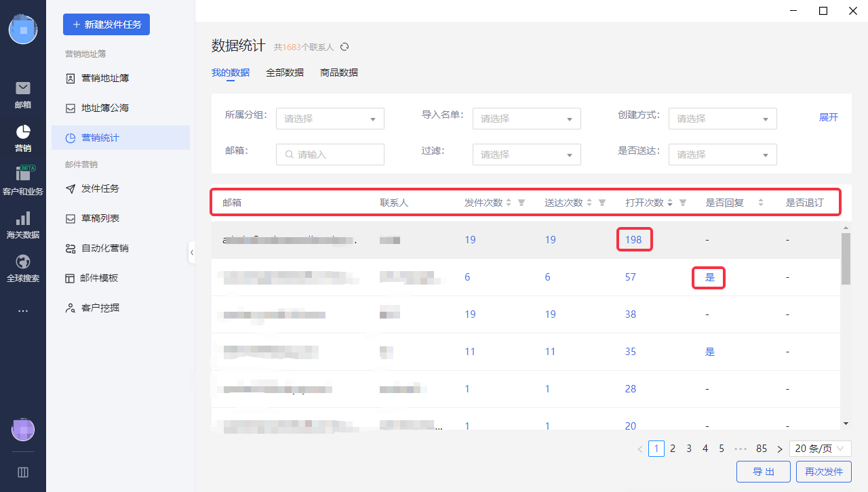Click the refresh icon beside contact count
The image size is (868, 492).
344,47
